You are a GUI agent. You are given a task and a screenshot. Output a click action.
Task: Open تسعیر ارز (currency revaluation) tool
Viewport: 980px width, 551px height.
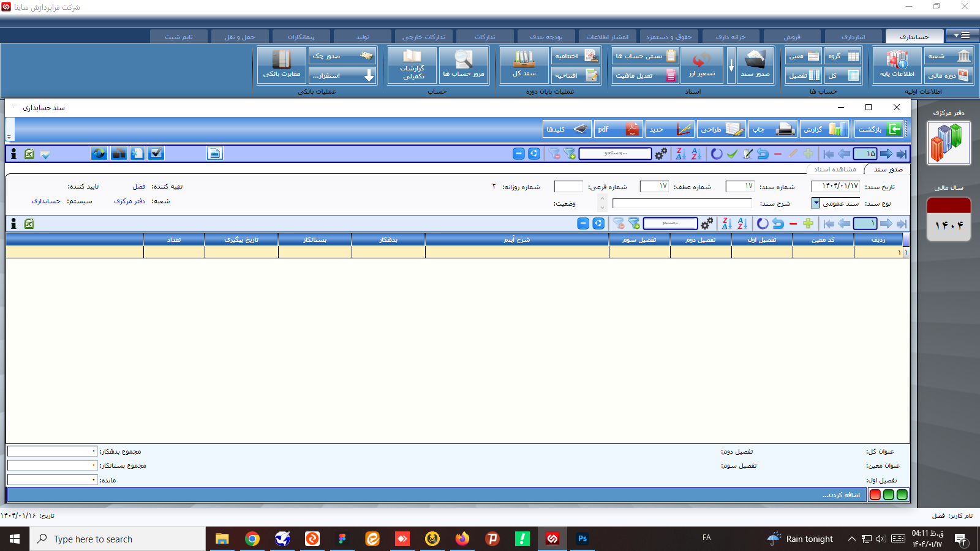pyautogui.click(x=702, y=63)
